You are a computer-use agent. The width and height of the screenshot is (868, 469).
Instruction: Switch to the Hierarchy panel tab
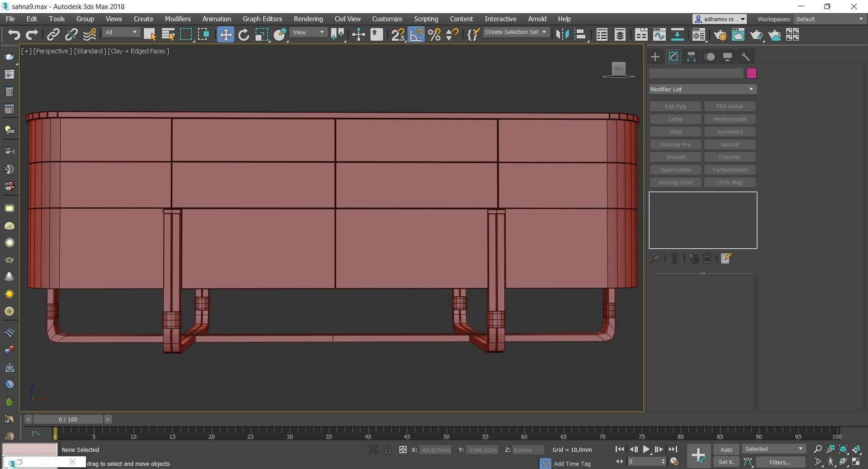point(691,57)
